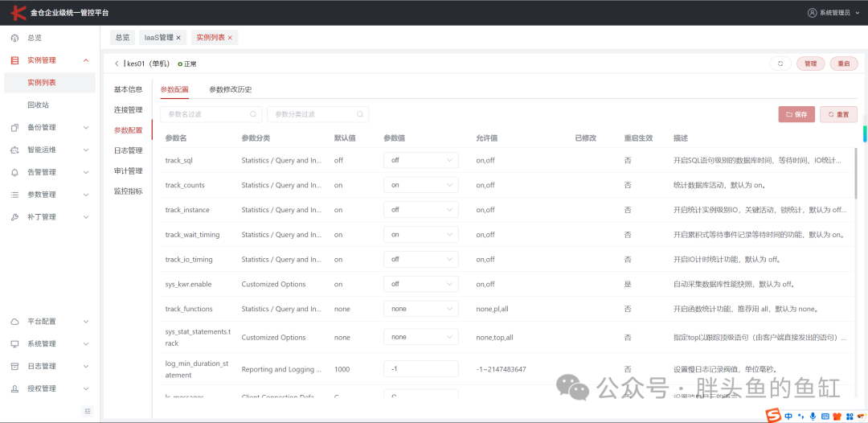This screenshot has width=868, height=423.
Task: Open the track_instance parameter value dropdown
Action: coord(420,210)
